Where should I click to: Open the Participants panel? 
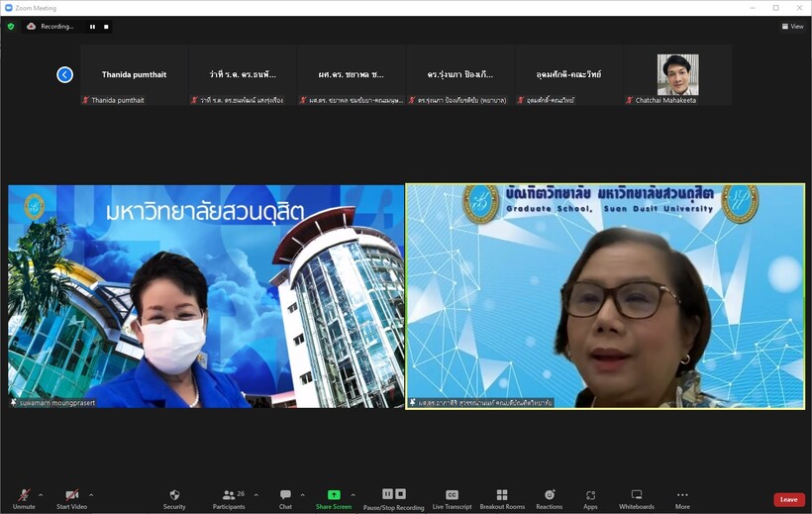tap(229, 496)
